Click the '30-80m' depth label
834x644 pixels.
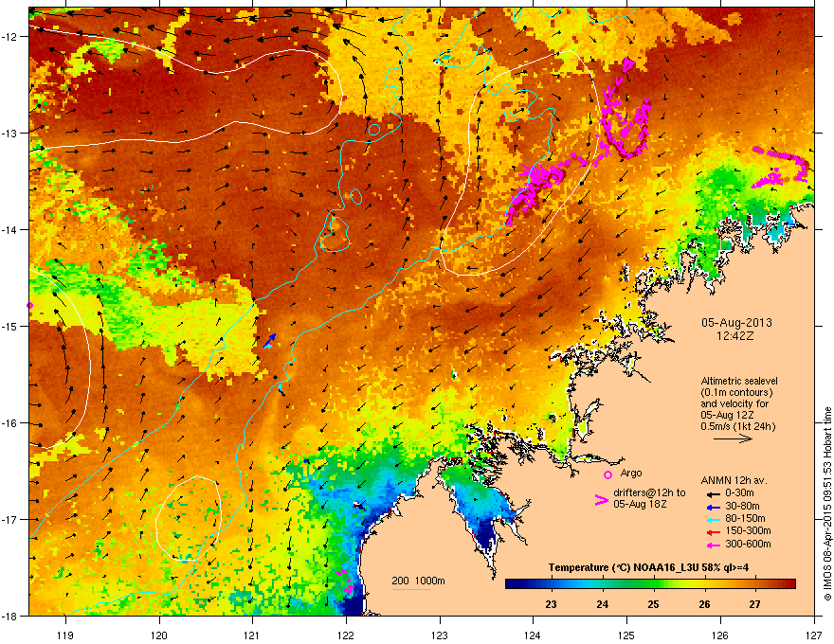coord(742,507)
